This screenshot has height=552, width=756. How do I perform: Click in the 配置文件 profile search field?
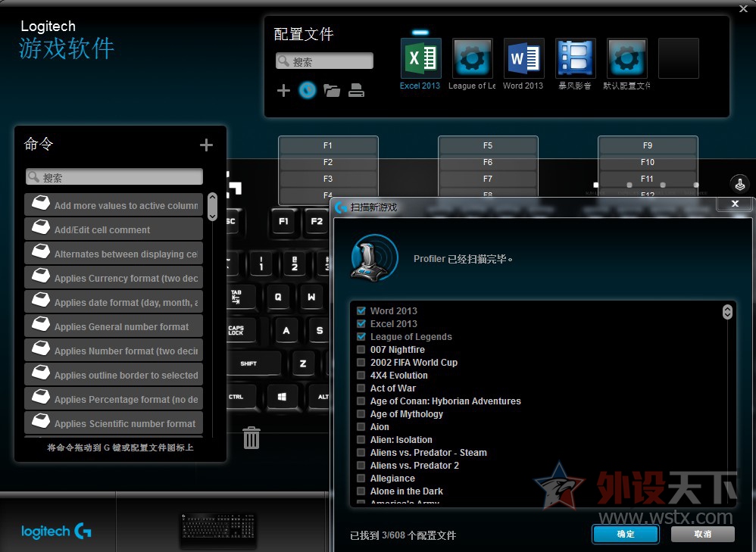324,61
